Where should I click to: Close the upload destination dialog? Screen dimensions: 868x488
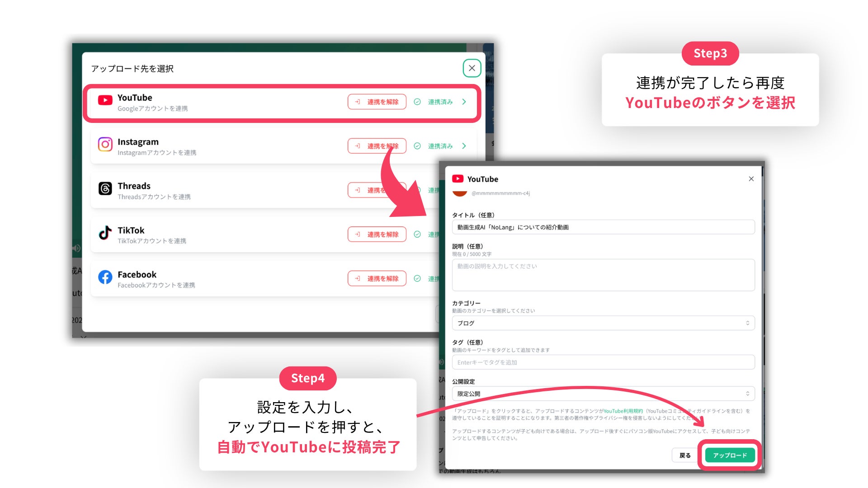[472, 68]
